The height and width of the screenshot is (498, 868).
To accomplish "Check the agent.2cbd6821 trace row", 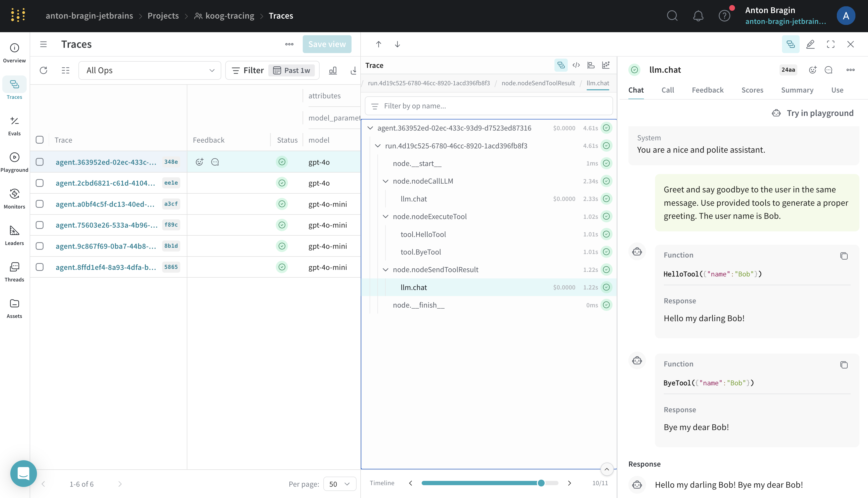I will coord(40,183).
